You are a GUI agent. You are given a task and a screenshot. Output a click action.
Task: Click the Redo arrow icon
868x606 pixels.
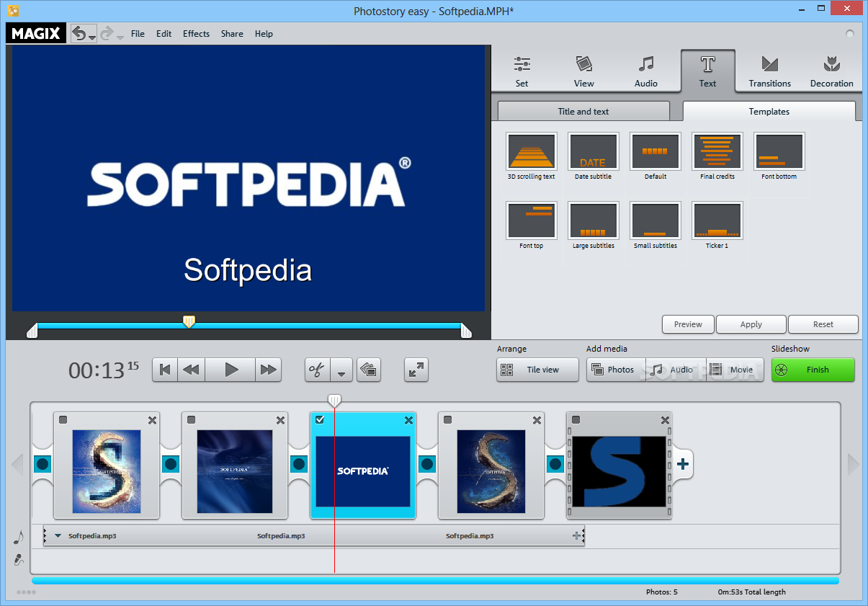click(x=107, y=33)
